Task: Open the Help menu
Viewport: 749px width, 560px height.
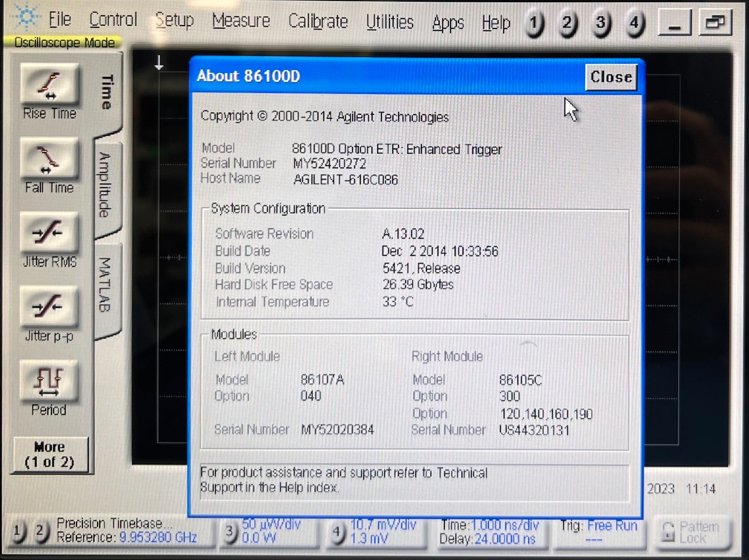Action: [496, 23]
